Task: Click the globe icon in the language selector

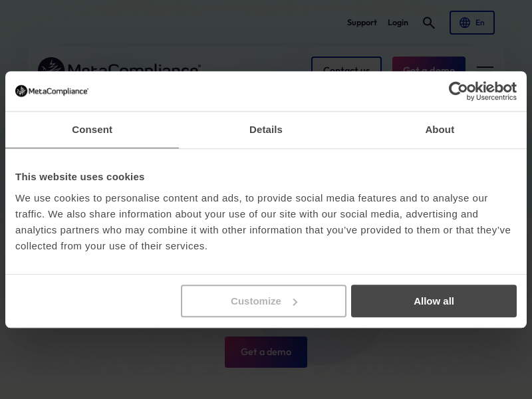Action: coord(465,23)
